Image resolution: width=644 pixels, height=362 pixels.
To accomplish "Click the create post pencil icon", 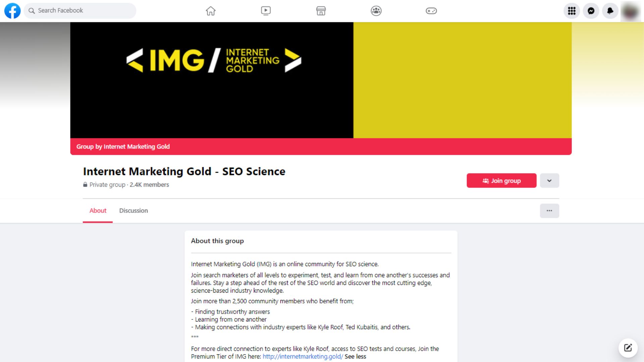I will coord(628,348).
